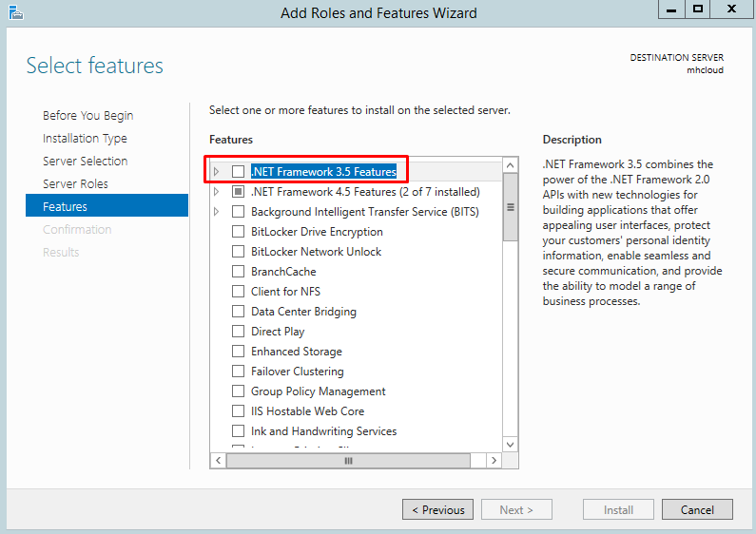This screenshot has width=756, height=534.
Task: Expand the .NET Framework 4.5 Features node
Action: (x=217, y=192)
